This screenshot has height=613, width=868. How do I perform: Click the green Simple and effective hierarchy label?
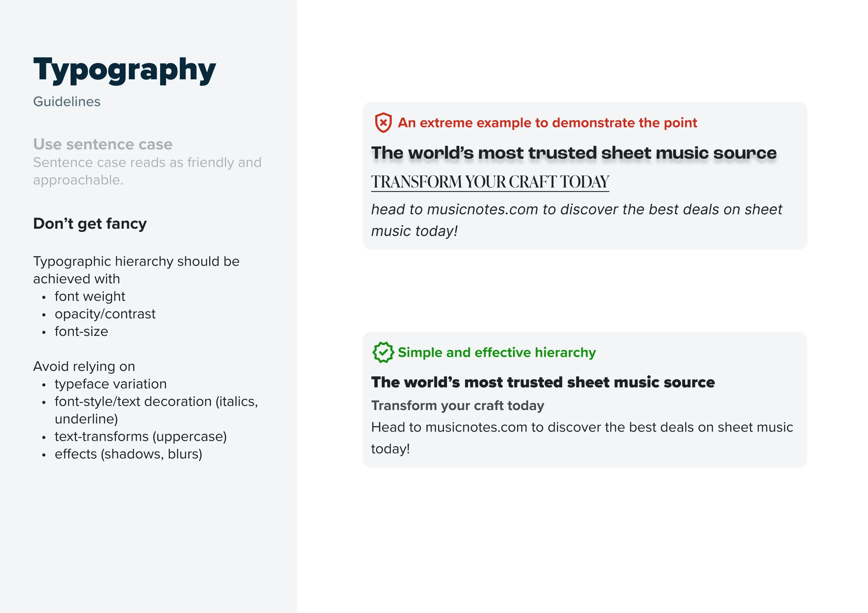[497, 353]
